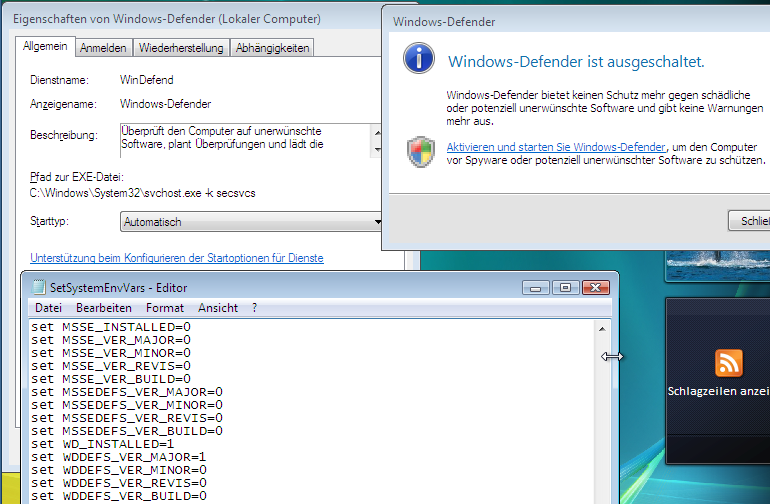Click the Windows security shield icon
This screenshot has height=504, width=770.
(x=421, y=152)
